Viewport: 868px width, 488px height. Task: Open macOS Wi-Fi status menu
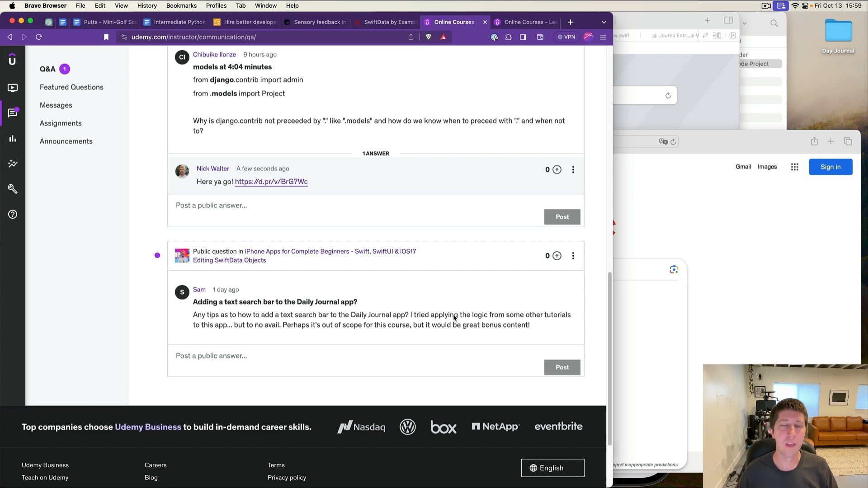click(x=795, y=6)
